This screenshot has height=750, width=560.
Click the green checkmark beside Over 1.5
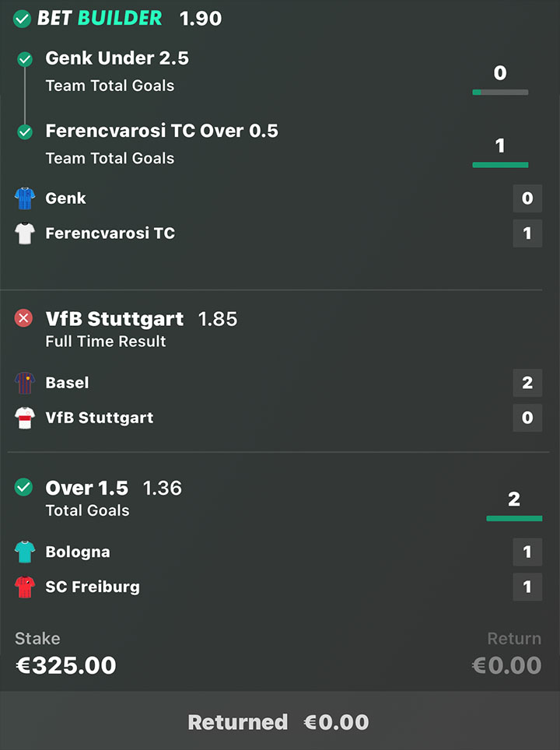(24, 488)
